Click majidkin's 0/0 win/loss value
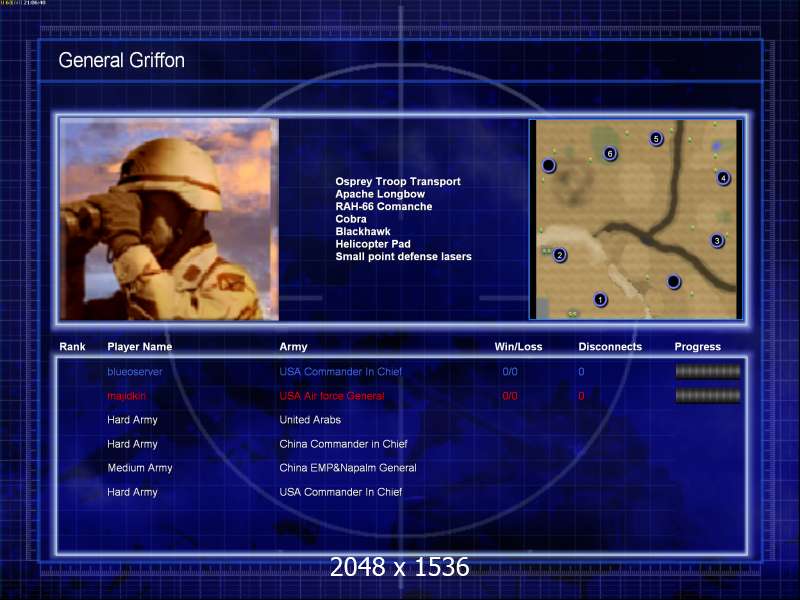The height and width of the screenshot is (600, 800). click(510, 395)
